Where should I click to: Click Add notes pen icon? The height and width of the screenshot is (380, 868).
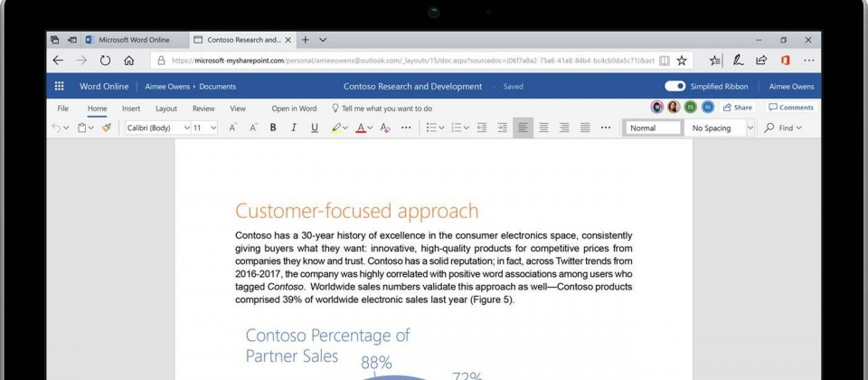pos(739,61)
